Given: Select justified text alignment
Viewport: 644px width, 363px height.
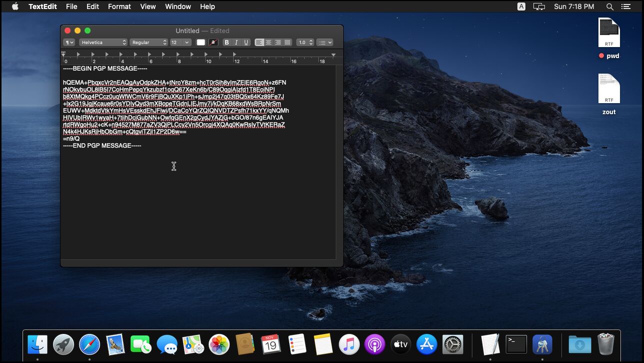Looking at the screenshot, I should pos(288,42).
